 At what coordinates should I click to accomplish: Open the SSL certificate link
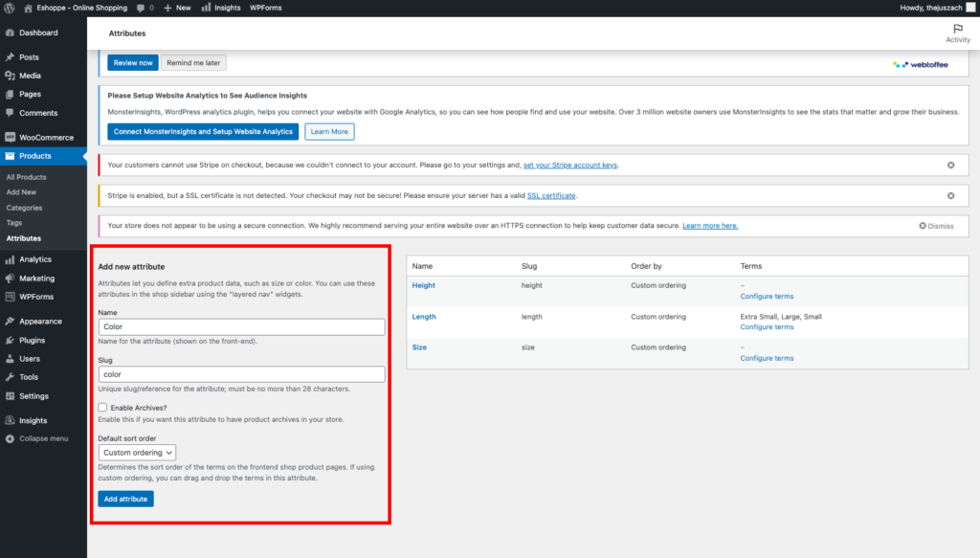[x=551, y=195]
